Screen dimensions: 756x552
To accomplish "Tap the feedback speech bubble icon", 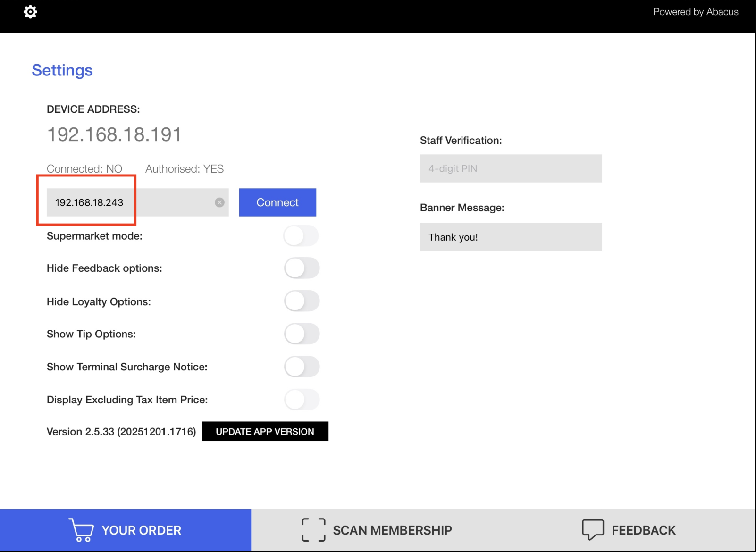I will click(593, 530).
